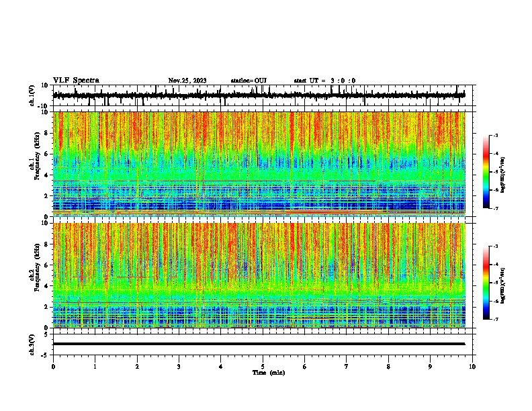532x411 pixels.
Task: Click the ch.1 frequency axis 8 kHz tick
Action: (x=46, y=133)
